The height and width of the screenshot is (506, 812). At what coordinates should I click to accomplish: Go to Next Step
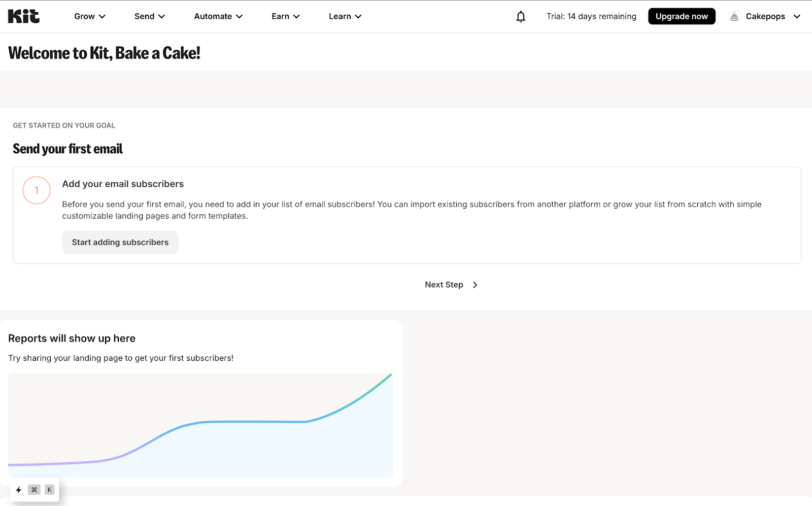[444, 285]
